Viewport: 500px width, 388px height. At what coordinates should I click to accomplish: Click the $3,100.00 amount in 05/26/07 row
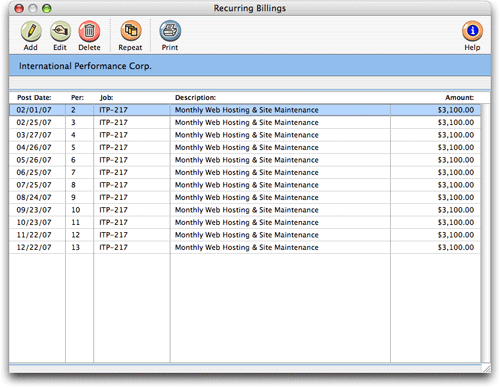pyautogui.click(x=456, y=160)
